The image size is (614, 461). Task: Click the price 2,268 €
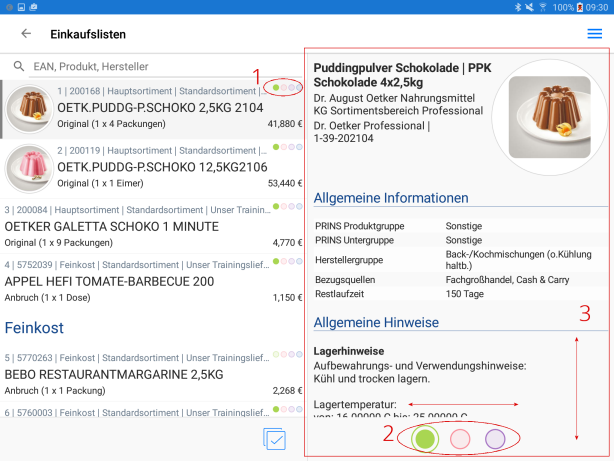tap(287, 391)
